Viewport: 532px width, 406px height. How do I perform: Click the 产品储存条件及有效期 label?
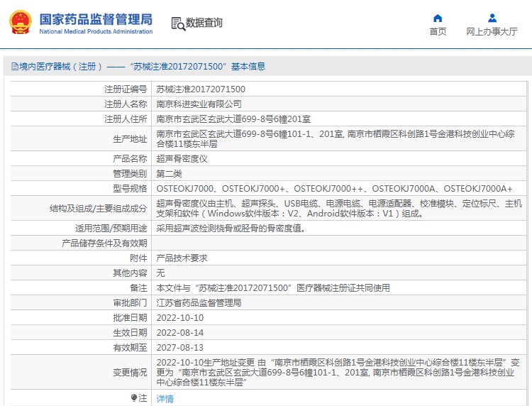104,243
